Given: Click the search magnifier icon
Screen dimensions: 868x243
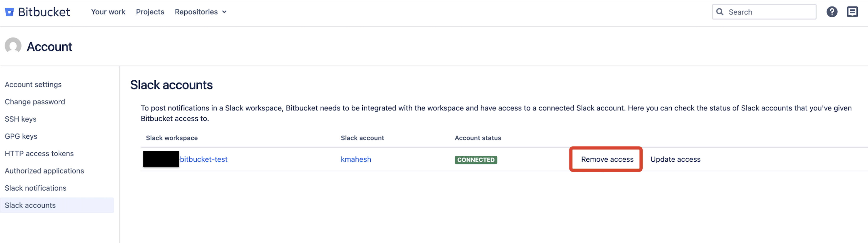Looking at the screenshot, I should [x=720, y=11].
